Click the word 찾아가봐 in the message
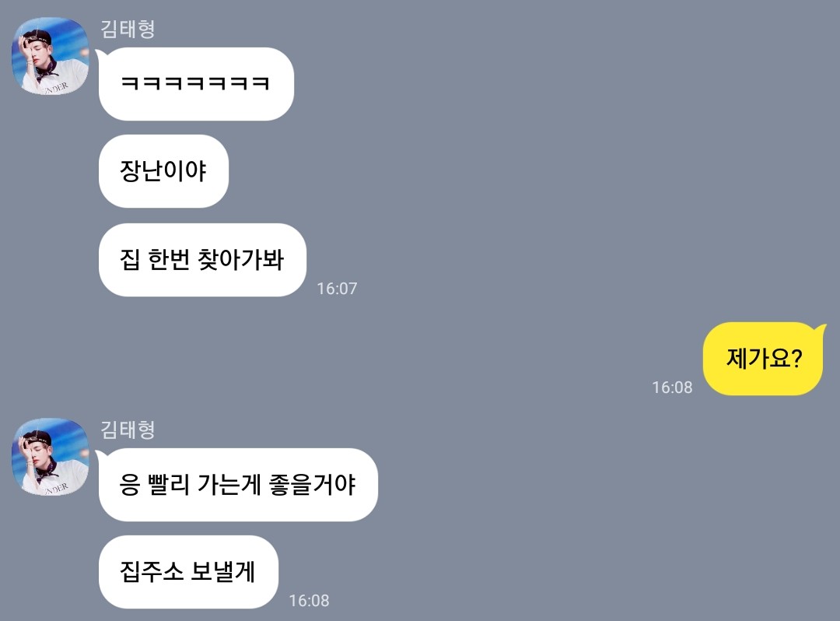 click(240, 259)
